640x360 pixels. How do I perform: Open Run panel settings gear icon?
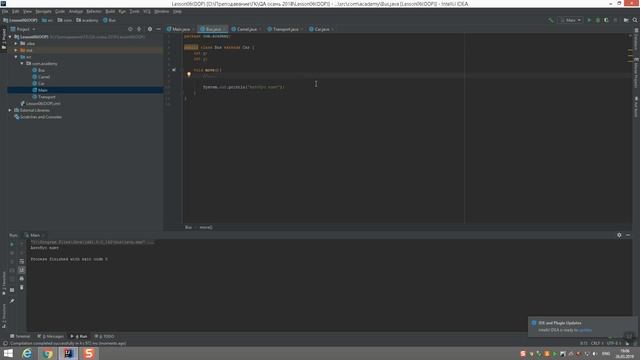tap(619, 235)
